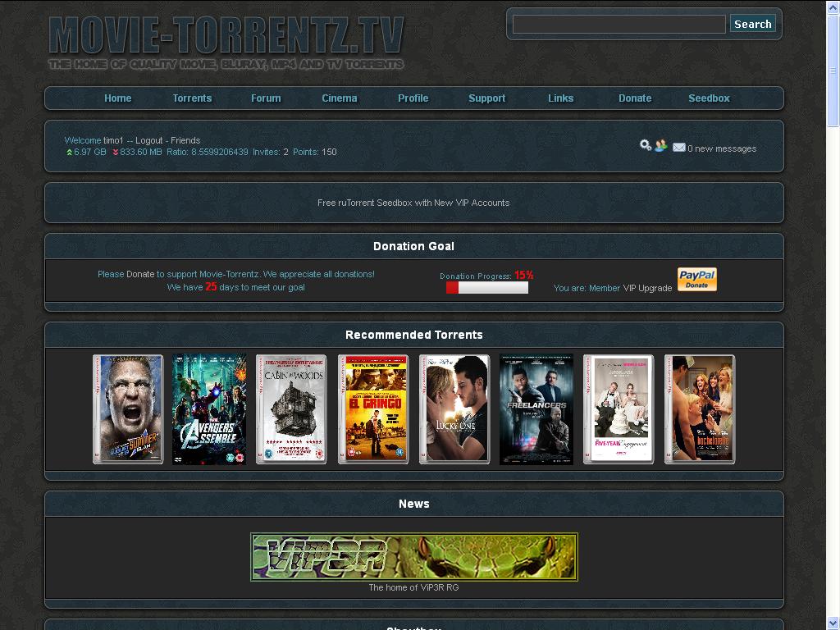
Task: Click the donation progress bar
Action: click(487, 288)
